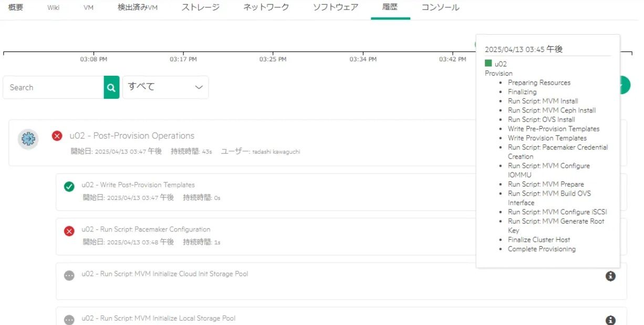Focus the Search input field
This screenshot has height=325, width=644.
pyautogui.click(x=53, y=87)
